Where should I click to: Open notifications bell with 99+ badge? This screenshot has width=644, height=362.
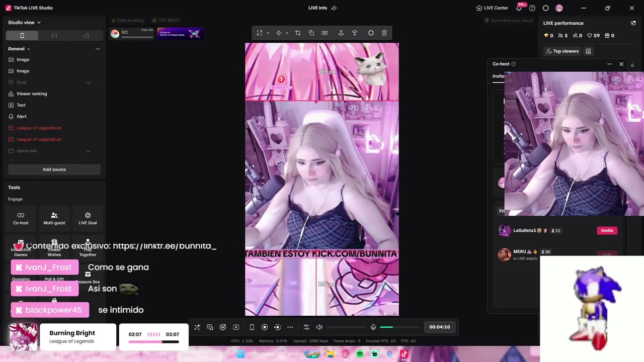tap(519, 8)
